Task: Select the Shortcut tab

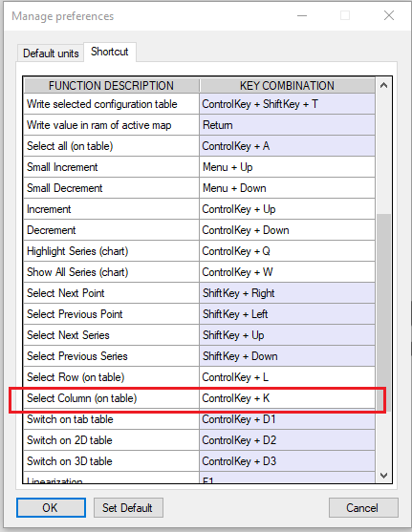Action: 110,52
